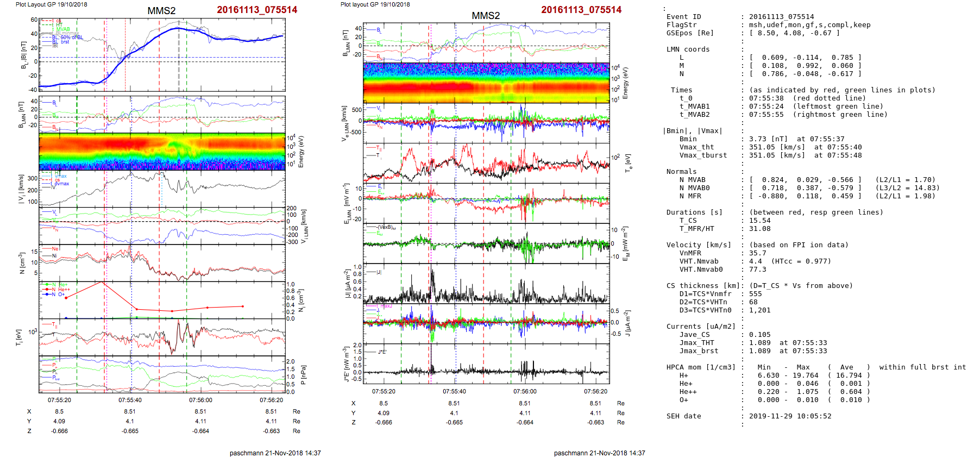Select the LMN coords heading
This screenshot has height=457, width=980.
point(688,49)
